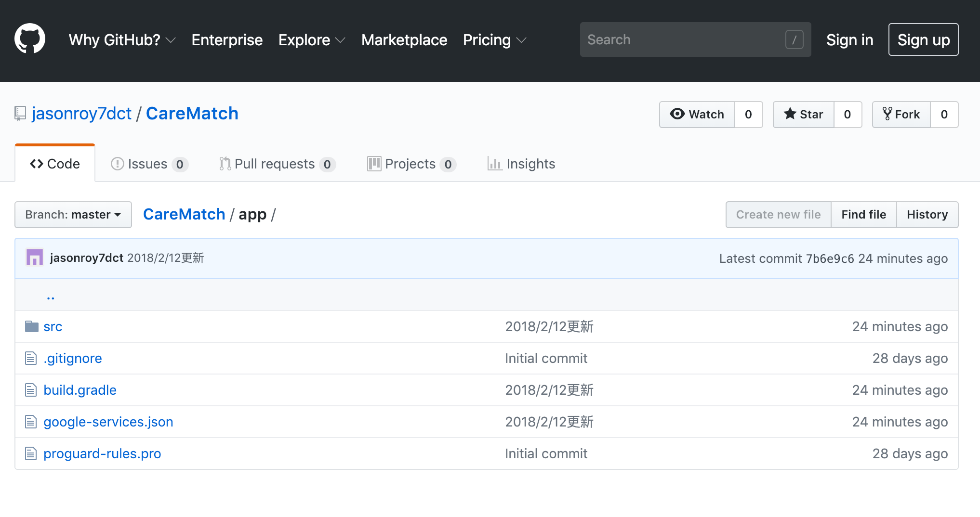Click the file icon beside google-services.json
980x517 pixels.
pos(30,422)
